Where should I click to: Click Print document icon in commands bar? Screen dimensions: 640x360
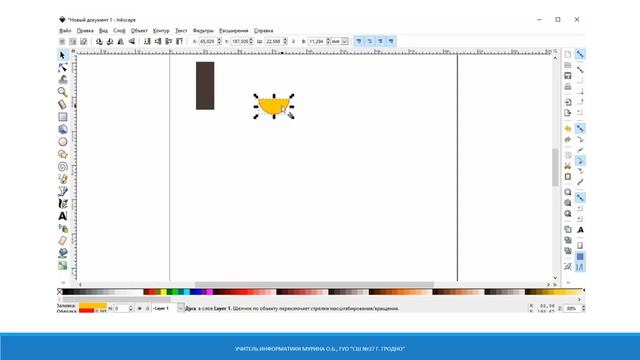[x=568, y=87]
